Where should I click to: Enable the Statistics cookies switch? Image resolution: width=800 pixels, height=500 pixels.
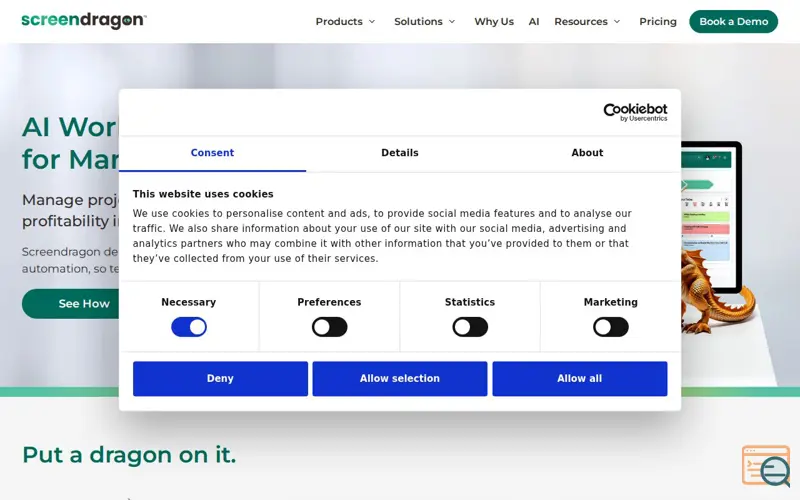pos(470,327)
